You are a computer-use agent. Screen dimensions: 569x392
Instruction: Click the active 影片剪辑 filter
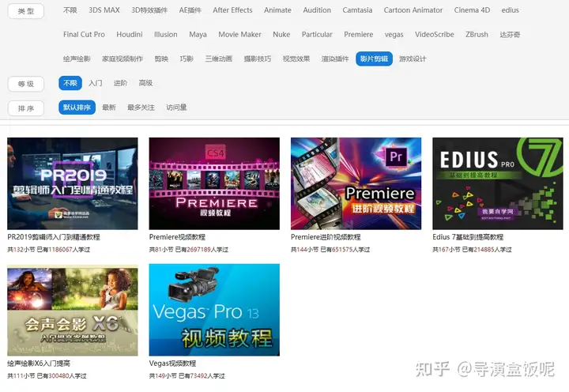click(x=374, y=58)
